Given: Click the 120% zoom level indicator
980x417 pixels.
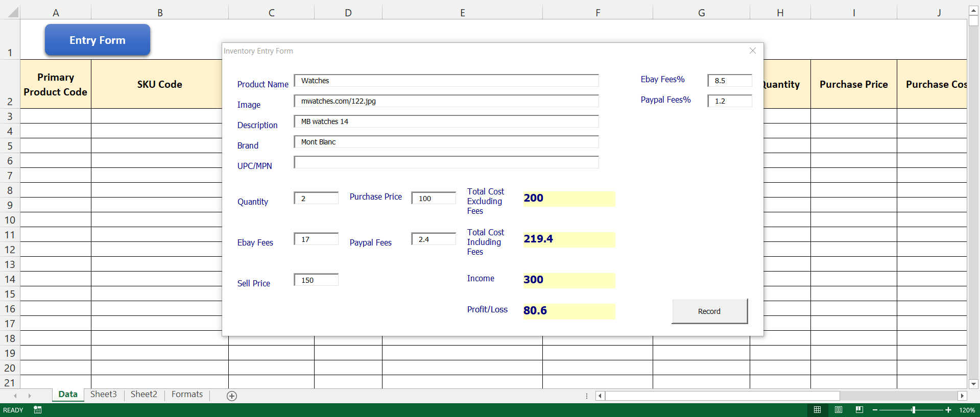Looking at the screenshot, I should click(967, 410).
